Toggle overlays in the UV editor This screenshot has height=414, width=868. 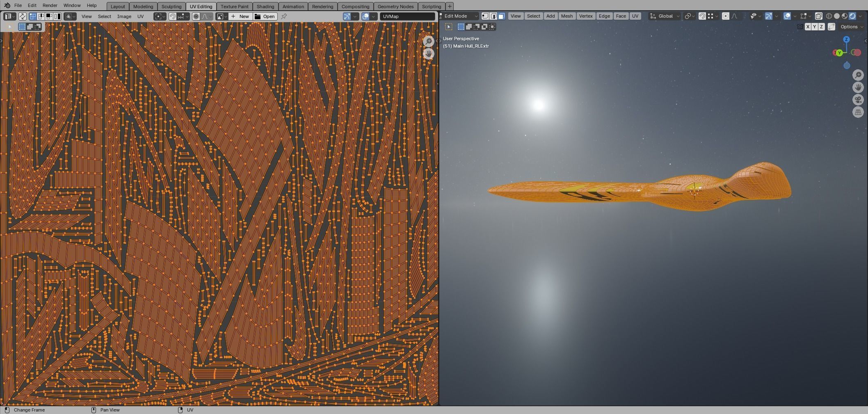[365, 16]
